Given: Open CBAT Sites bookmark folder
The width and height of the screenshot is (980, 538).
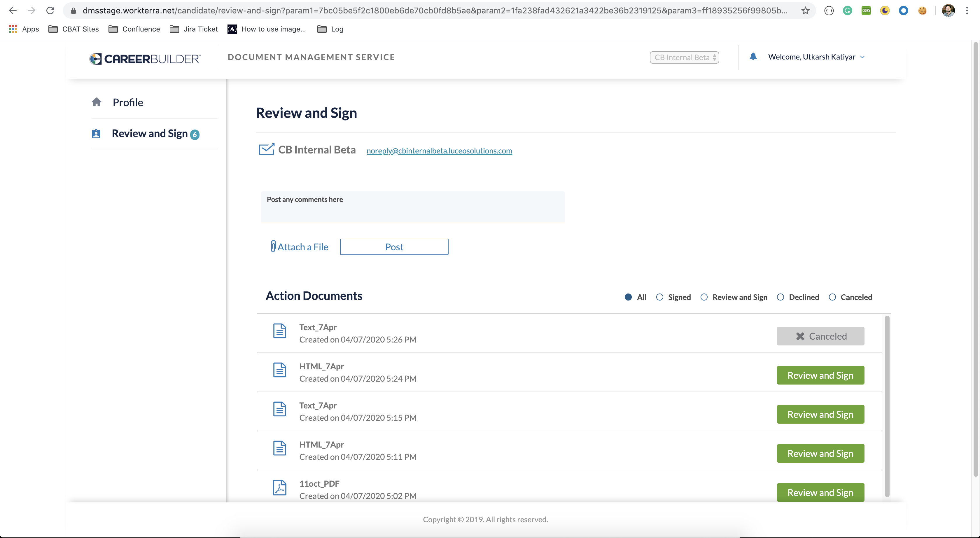Looking at the screenshot, I should (x=74, y=29).
